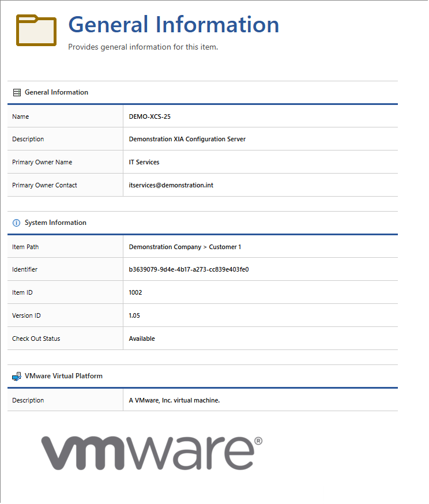Click the General Information section server icon

(17, 92)
